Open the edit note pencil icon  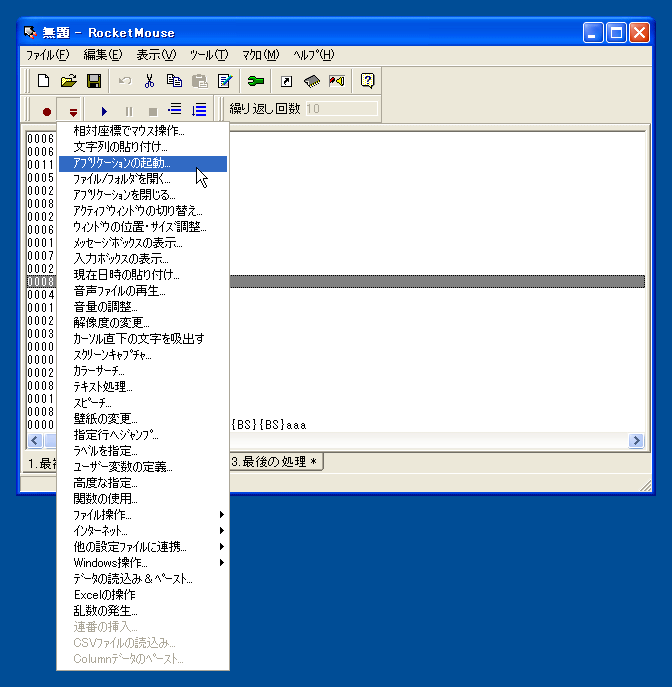pyautogui.click(x=225, y=81)
